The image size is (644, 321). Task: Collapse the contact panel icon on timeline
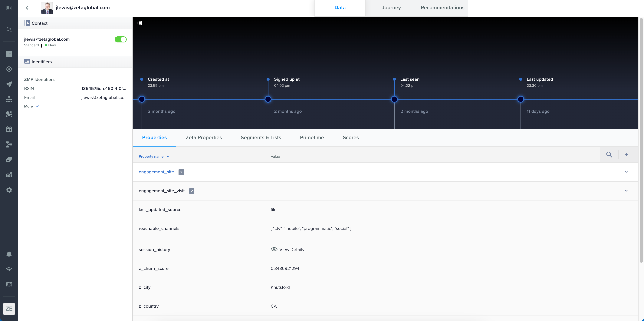139,23
